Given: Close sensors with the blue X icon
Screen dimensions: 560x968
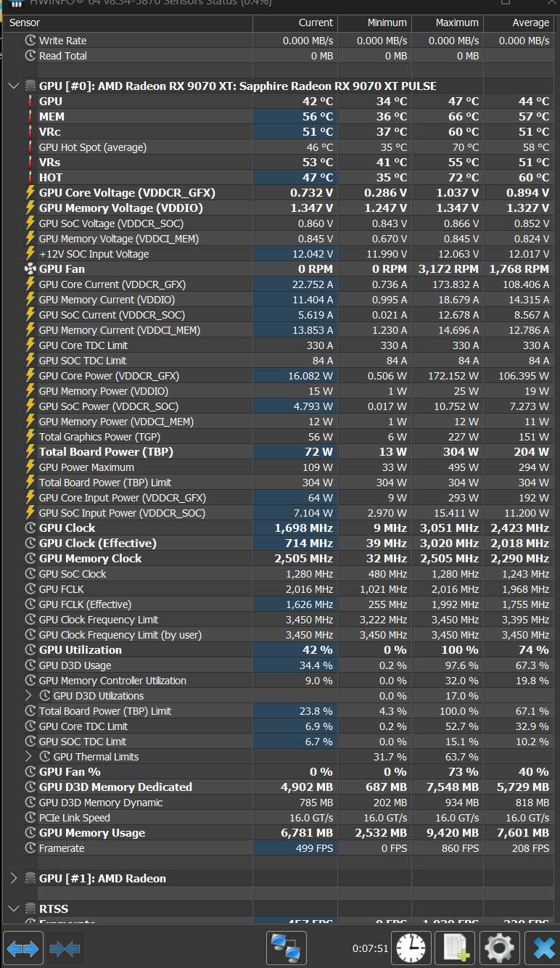Looking at the screenshot, I should (x=542, y=948).
